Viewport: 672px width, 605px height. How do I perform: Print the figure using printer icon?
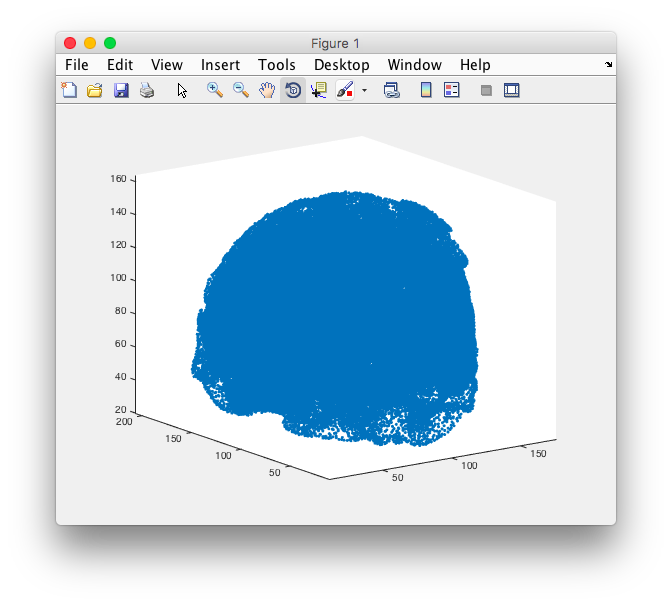[147, 90]
